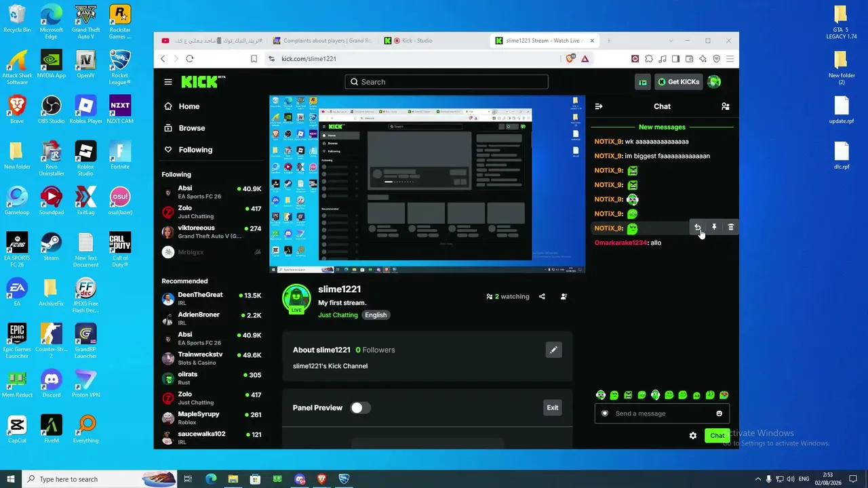Click the Windows taskbar search box
The width and height of the screenshot is (868, 488).
100,479
